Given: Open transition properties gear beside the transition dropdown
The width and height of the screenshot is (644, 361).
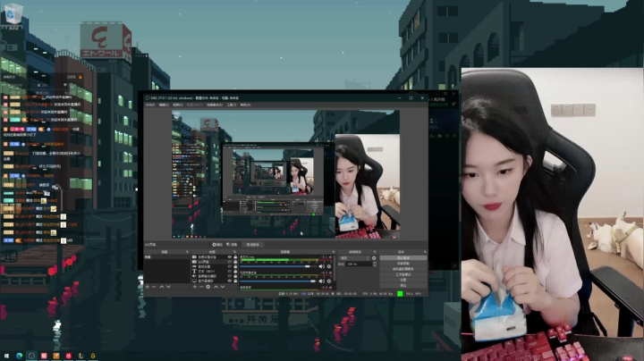Looking at the screenshot, I should (x=374, y=258).
